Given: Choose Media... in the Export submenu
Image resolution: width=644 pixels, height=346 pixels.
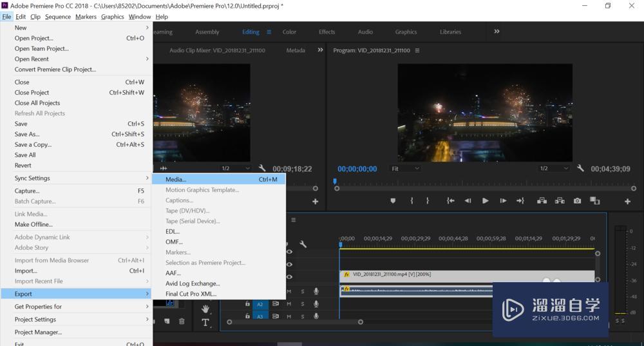Looking at the screenshot, I should [x=219, y=179].
